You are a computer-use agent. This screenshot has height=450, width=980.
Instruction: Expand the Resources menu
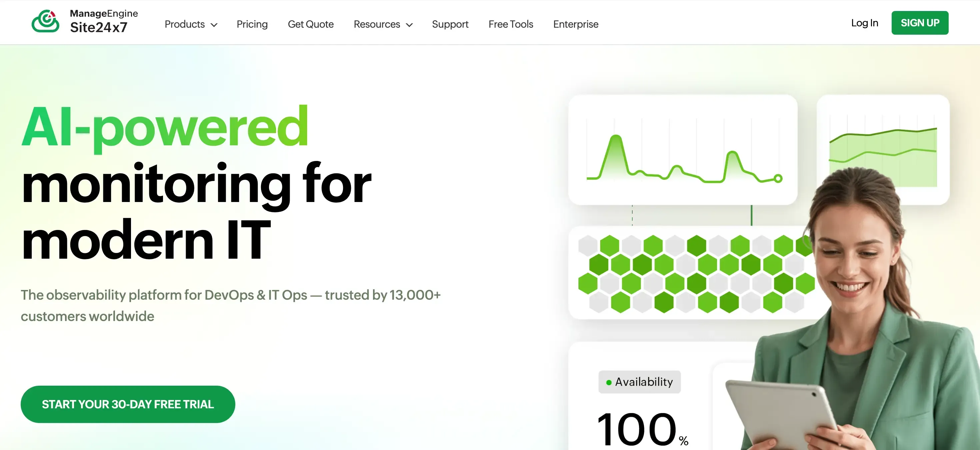[x=383, y=24]
